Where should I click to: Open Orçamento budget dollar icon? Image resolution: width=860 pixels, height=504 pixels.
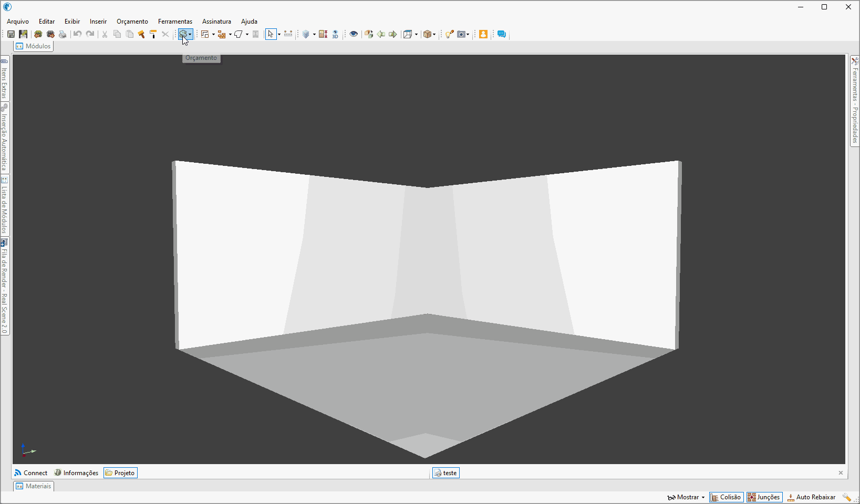183,34
